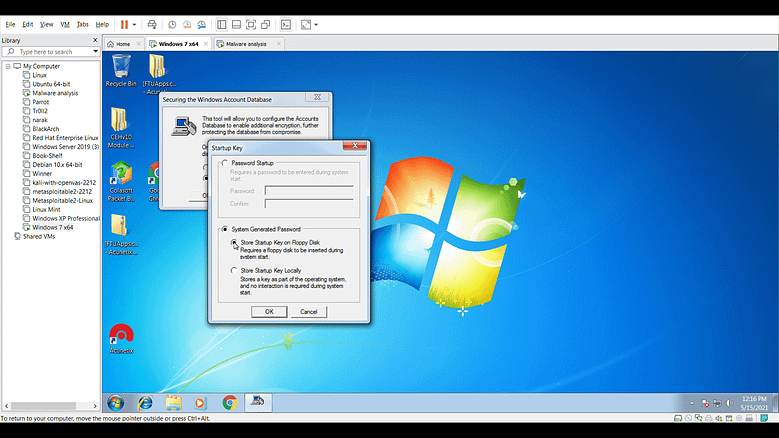The width and height of the screenshot is (779, 438).
Task: Click the network tray icon
Action: coord(717,403)
